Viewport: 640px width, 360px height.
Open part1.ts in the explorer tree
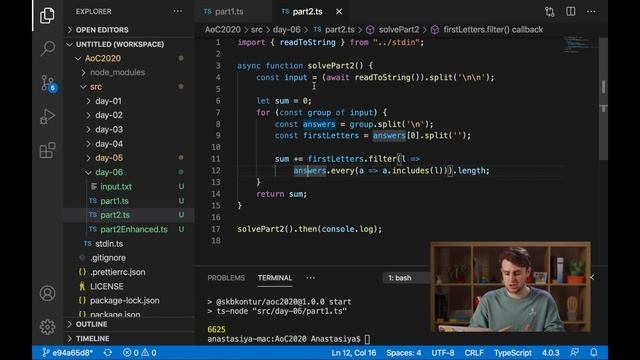pyautogui.click(x=129, y=201)
